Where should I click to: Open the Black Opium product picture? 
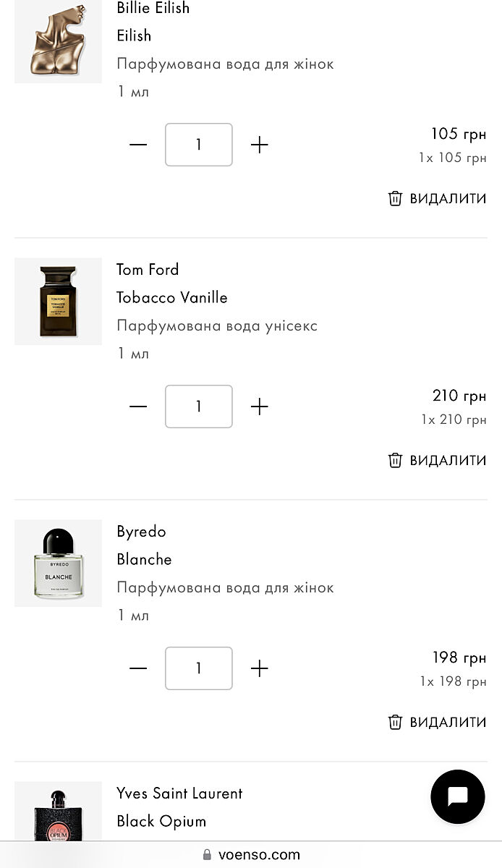tap(58, 814)
